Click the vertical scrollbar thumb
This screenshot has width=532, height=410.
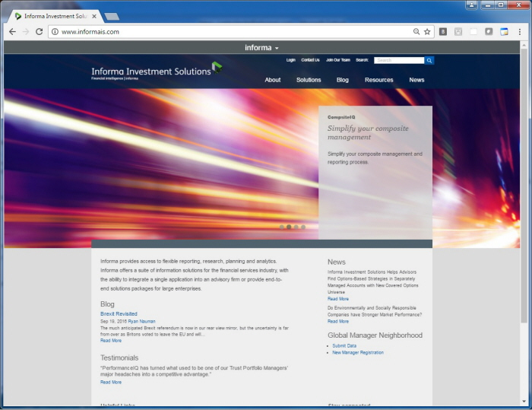point(524,185)
